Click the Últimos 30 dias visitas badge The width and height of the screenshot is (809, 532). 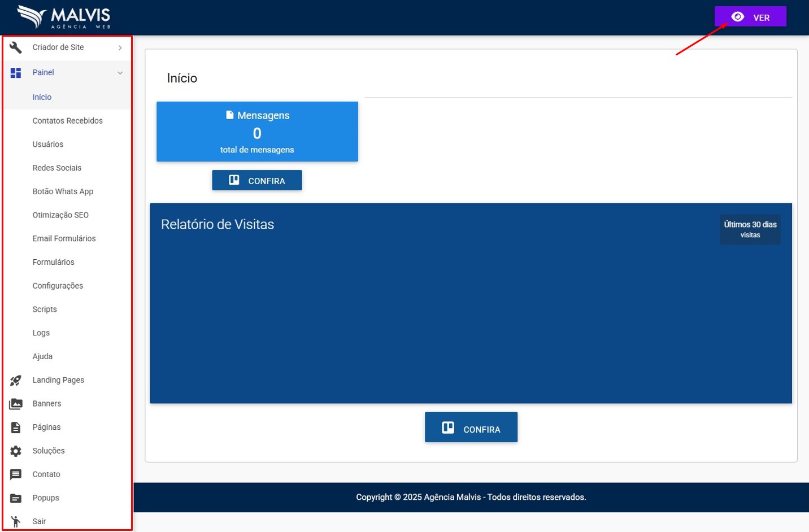[x=750, y=229]
